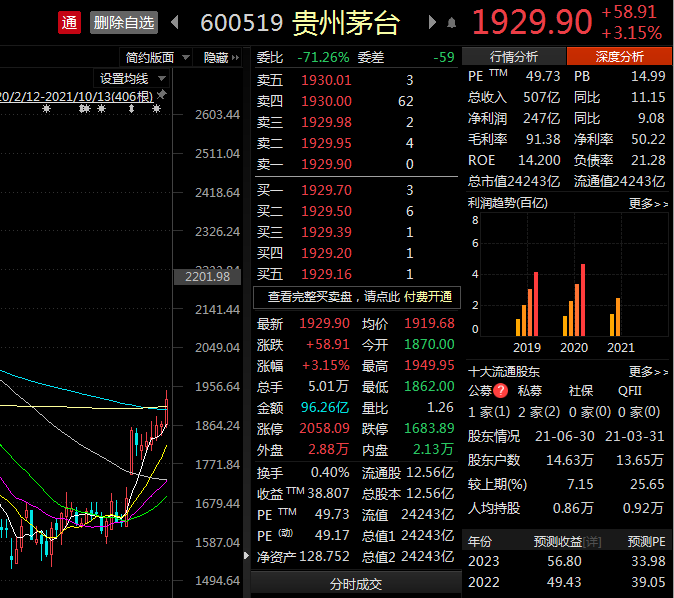Select the 私募 shareholder tab

[x=530, y=390]
